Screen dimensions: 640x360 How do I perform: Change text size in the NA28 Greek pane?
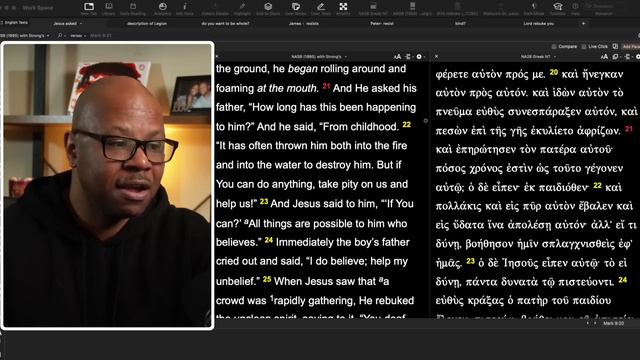click(604, 57)
